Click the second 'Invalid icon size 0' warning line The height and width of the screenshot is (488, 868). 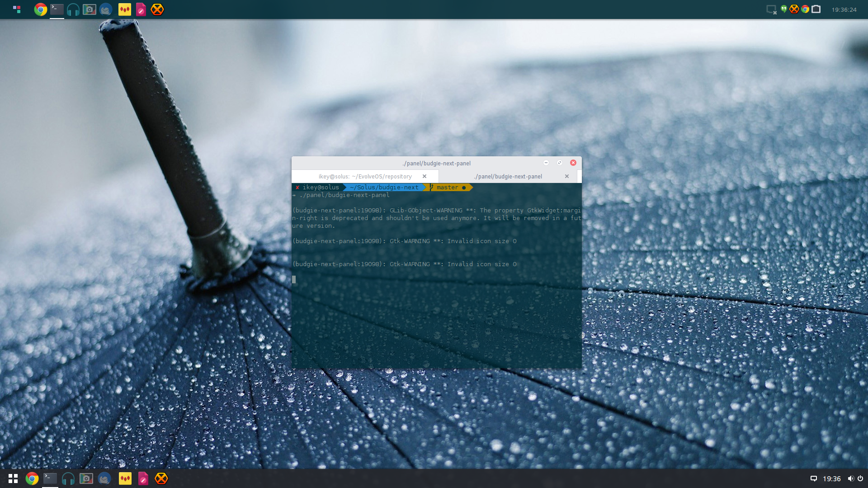tap(405, 264)
